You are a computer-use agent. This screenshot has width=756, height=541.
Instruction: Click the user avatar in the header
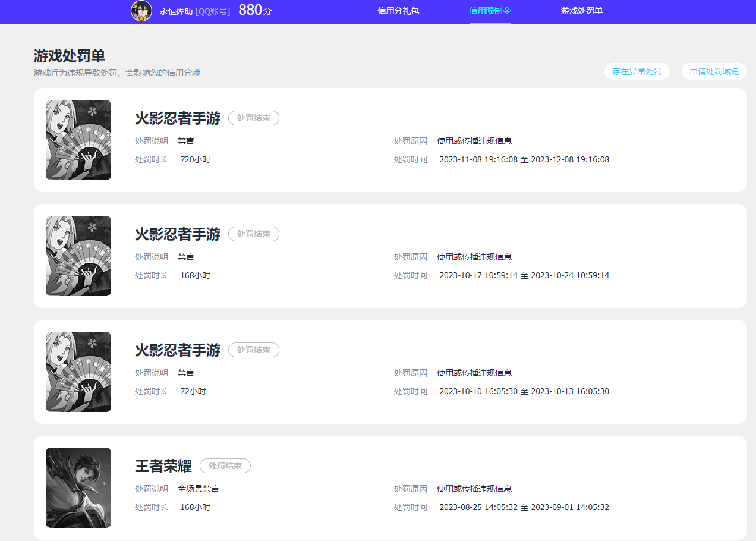[141, 11]
